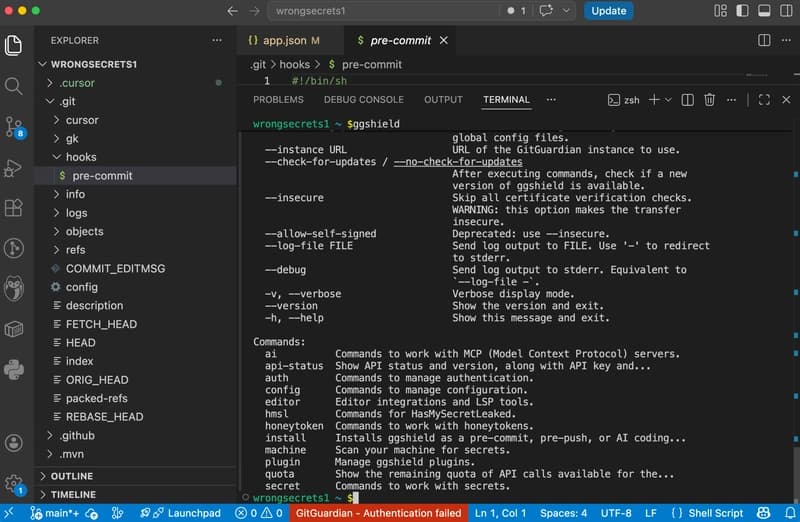Open Source Control view with 8 badge
The height and width of the screenshot is (522, 800).
pyautogui.click(x=14, y=128)
